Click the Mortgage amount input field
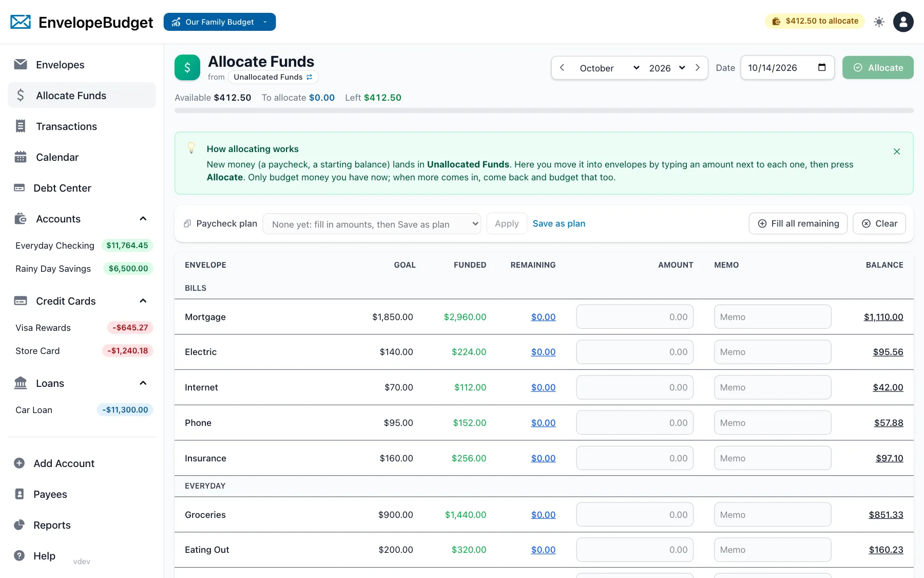The image size is (924, 578). pyautogui.click(x=635, y=317)
